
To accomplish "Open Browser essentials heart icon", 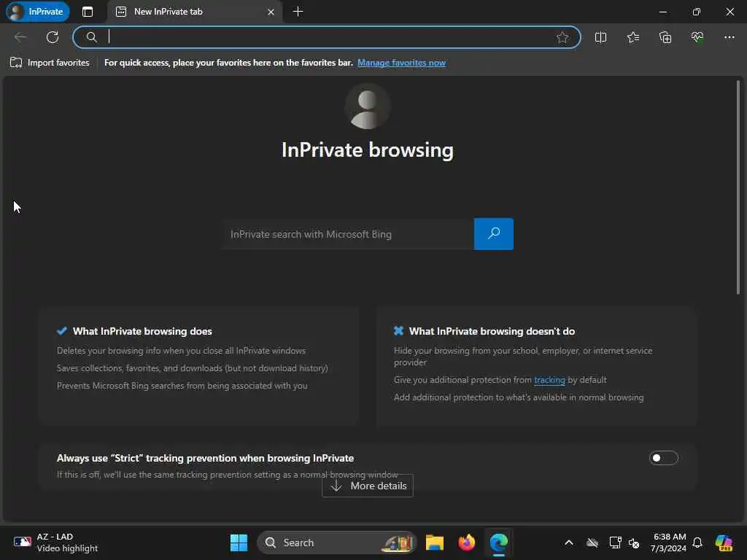I will tap(697, 37).
